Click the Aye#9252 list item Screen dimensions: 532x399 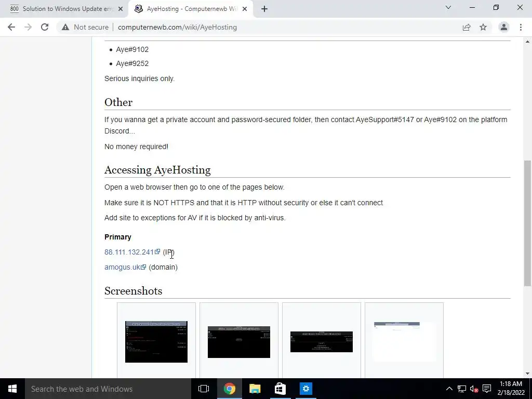click(132, 63)
